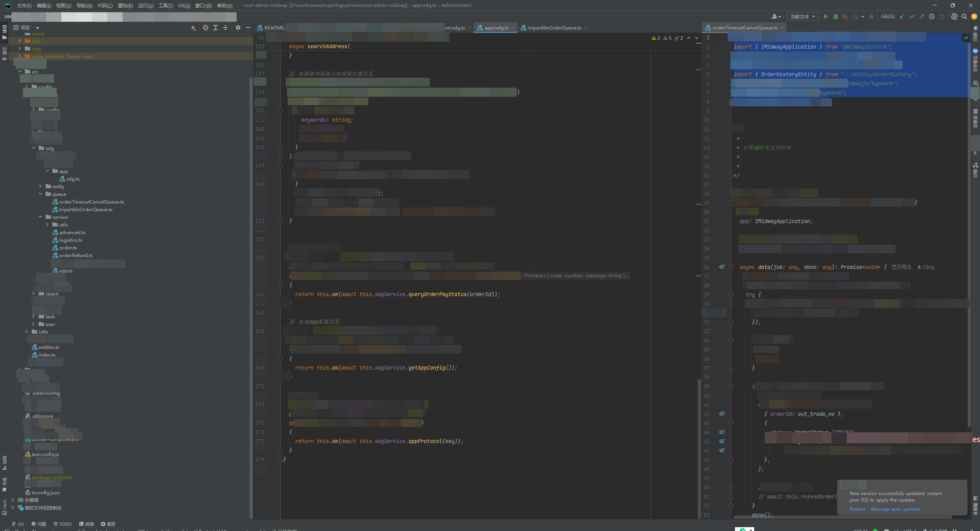This screenshot has height=531, width=980.
Task: Switch to tripartitleOrderQueue.ts tab
Action: tap(554, 28)
